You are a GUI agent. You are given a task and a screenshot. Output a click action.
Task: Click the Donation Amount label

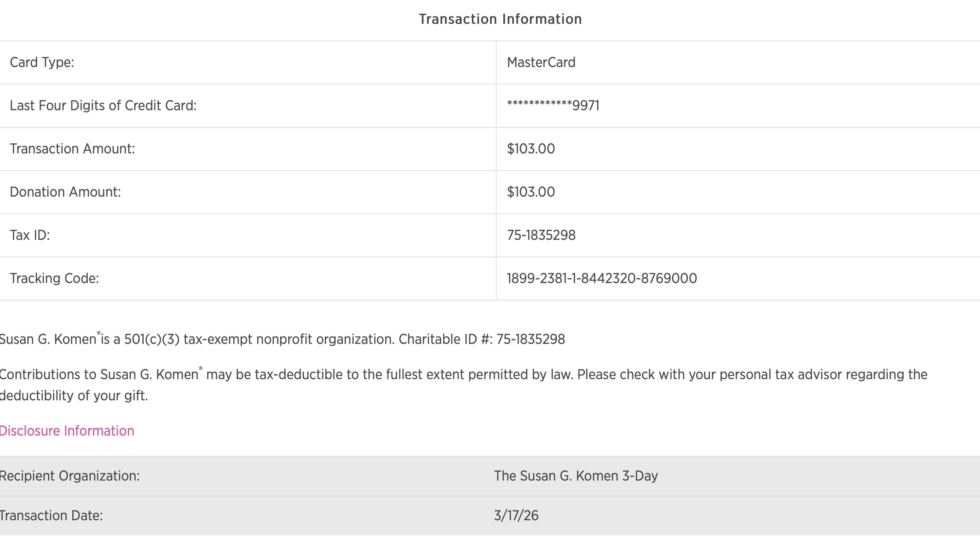[x=65, y=192]
